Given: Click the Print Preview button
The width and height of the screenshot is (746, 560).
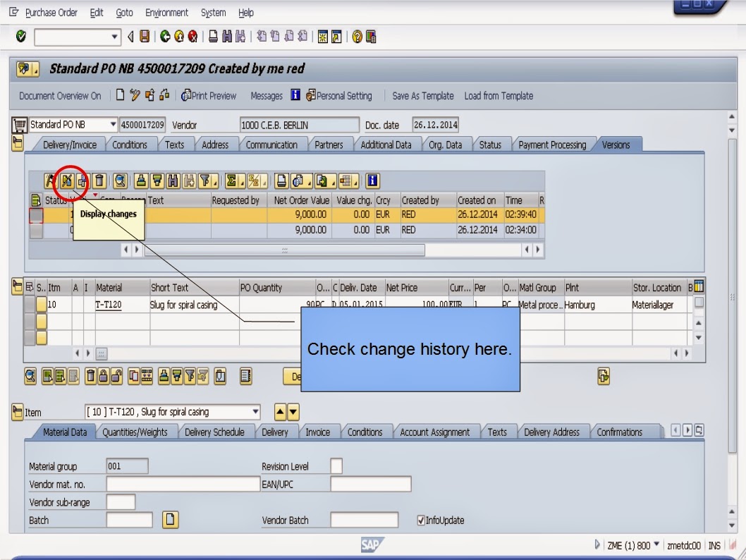Looking at the screenshot, I should (x=209, y=96).
